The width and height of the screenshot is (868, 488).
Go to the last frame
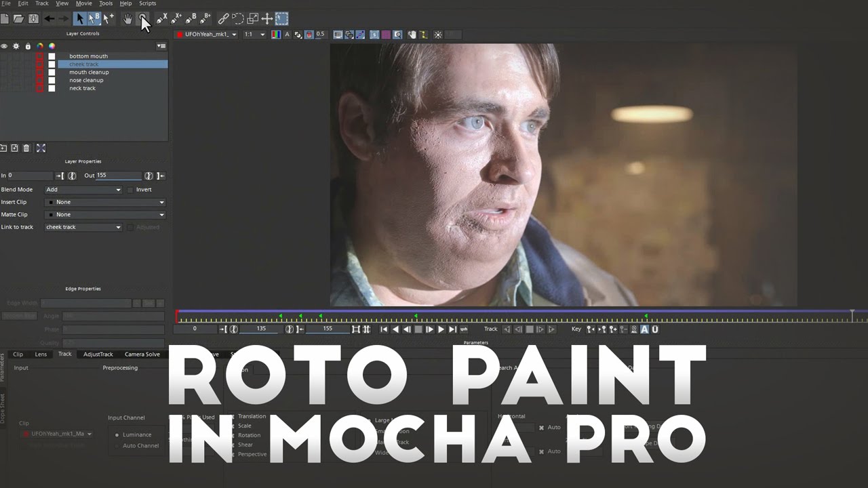(452, 329)
